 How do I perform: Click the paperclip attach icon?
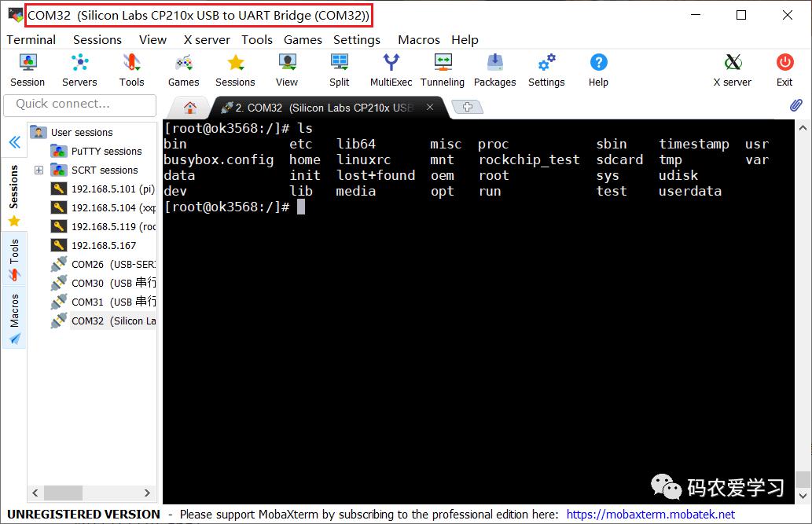pyautogui.click(x=796, y=105)
